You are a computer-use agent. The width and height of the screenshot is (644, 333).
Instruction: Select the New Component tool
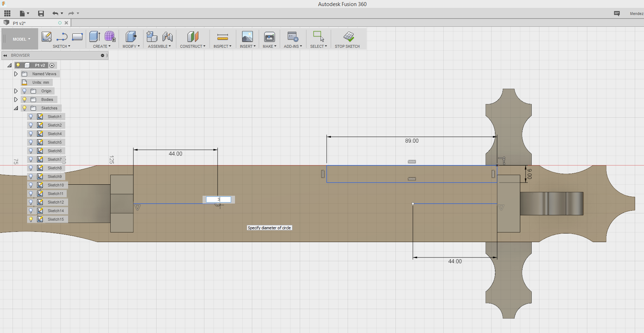(x=152, y=36)
